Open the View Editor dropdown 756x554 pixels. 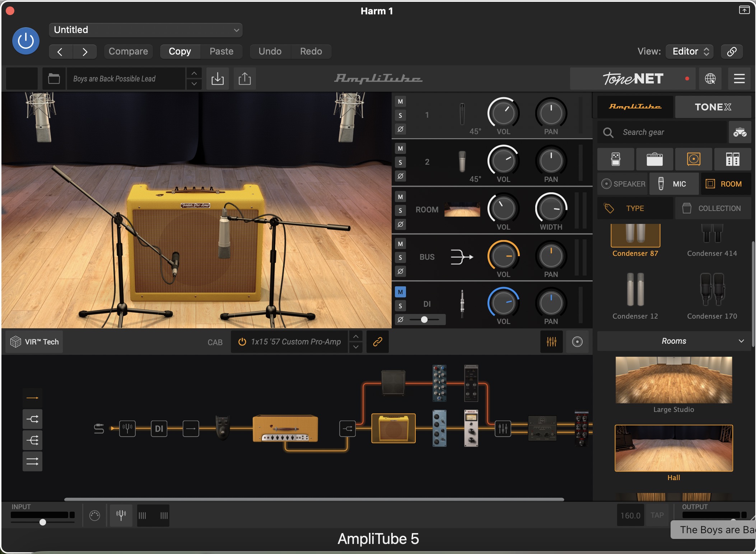(x=690, y=51)
